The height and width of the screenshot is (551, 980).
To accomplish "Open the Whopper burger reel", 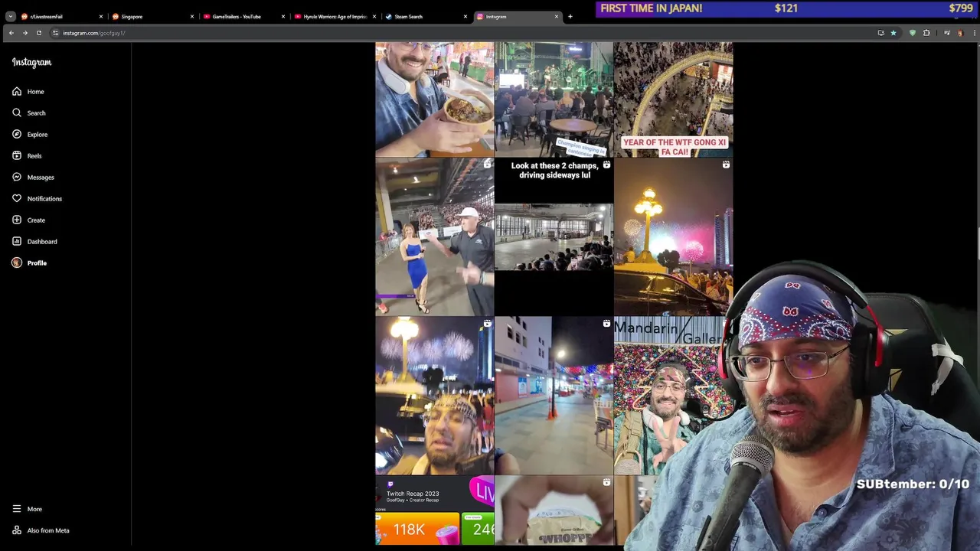I will pyautogui.click(x=554, y=510).
